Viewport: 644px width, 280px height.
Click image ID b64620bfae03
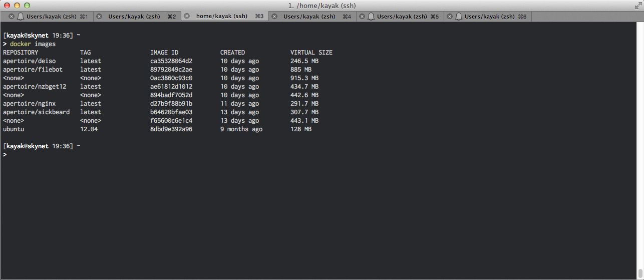(x=171, y=112)
